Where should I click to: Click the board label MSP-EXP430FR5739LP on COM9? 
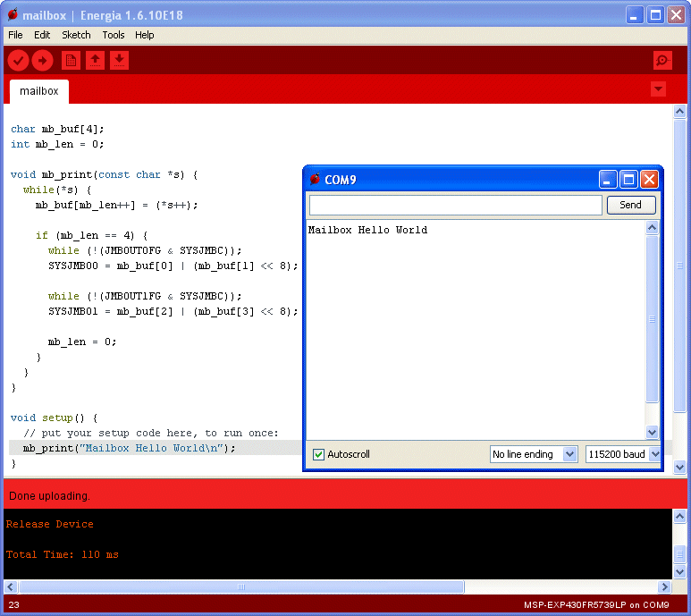pos(596,605)
